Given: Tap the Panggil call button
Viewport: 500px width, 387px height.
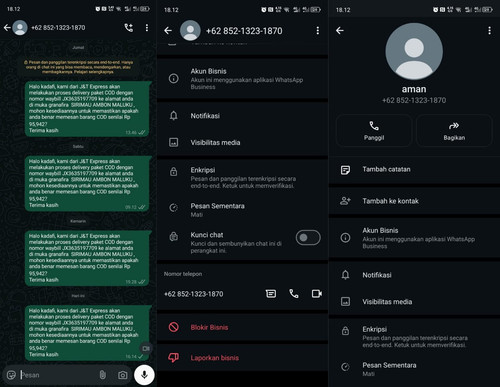Looking at the screenshot, I should [x=374, y=131].
